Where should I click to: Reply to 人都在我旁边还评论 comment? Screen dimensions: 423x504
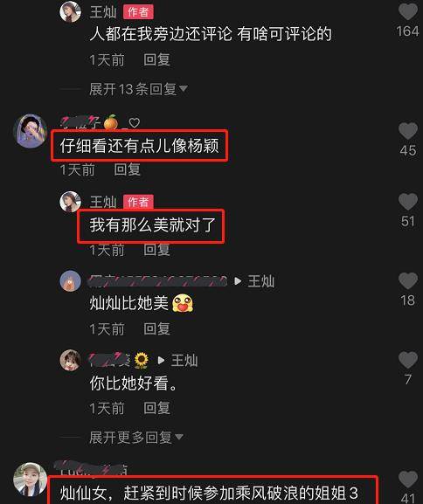tap(156, 59)
